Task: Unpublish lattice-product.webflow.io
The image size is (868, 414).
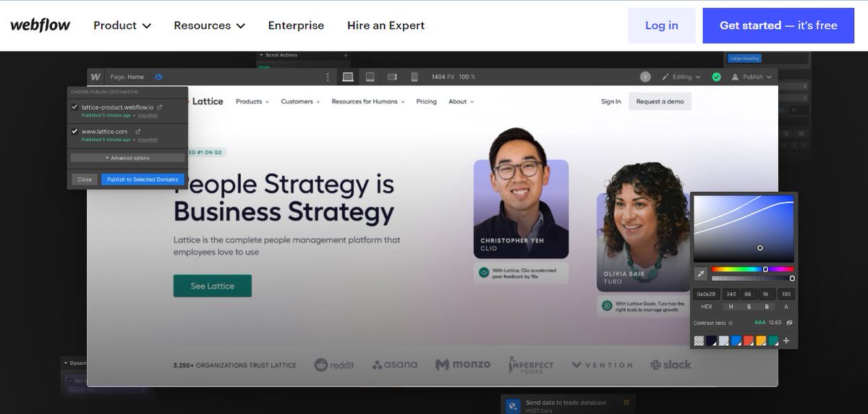Action: point(148,115)
